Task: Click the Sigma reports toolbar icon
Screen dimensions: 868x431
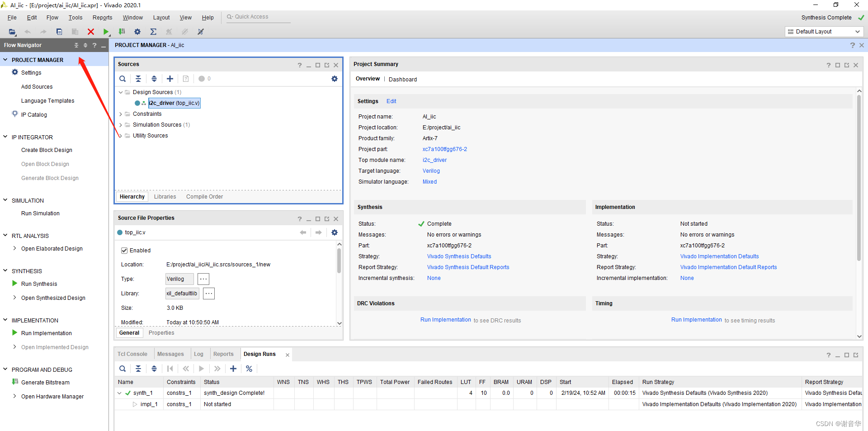Action: [153, 32]
